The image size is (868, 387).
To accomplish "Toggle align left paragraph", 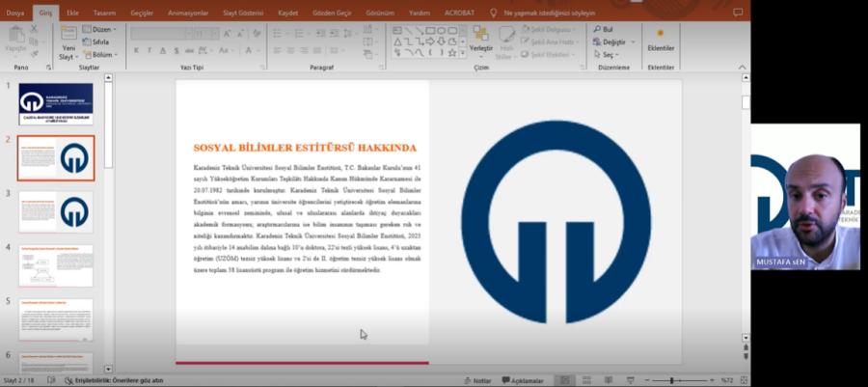I will [276, 50].
